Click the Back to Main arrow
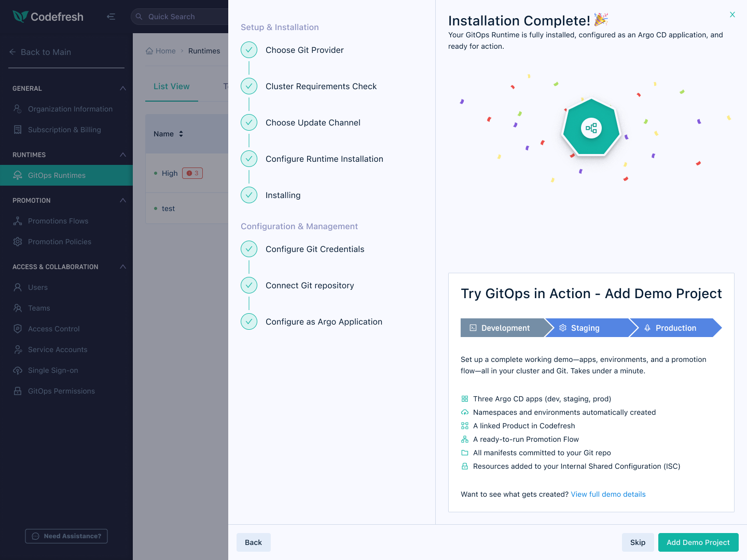747x560 pixels. pos(12,52)
